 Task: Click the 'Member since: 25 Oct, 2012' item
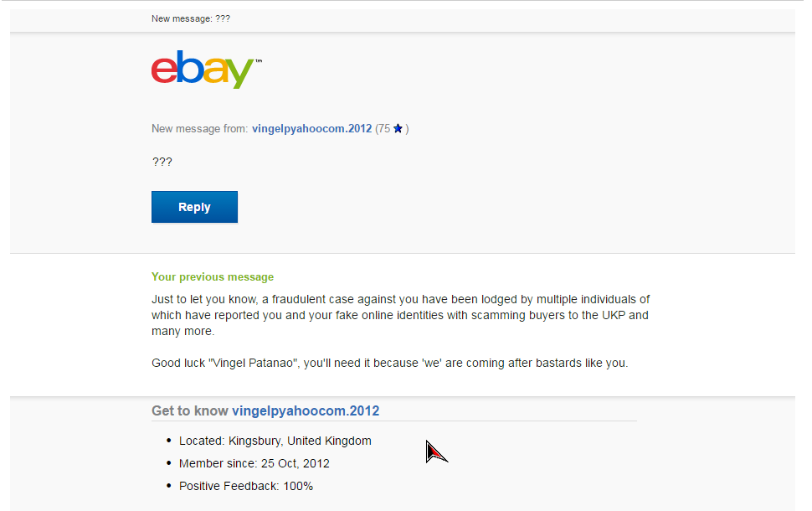click(x=254, y=463)
